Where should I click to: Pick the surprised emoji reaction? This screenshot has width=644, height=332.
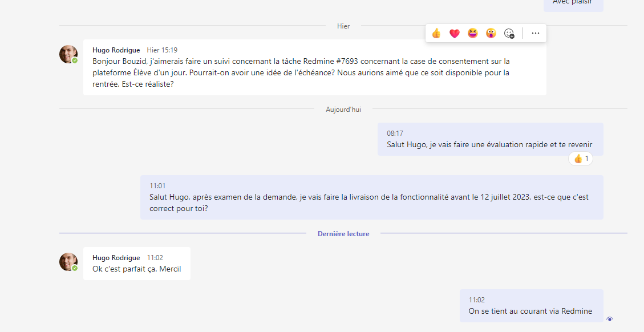coord(491,33)
